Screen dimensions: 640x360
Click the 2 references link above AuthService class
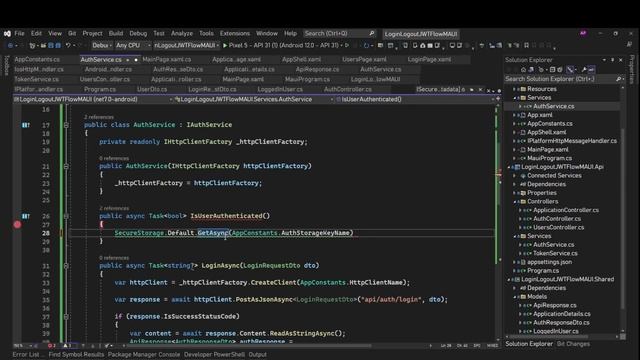[99, 117]
